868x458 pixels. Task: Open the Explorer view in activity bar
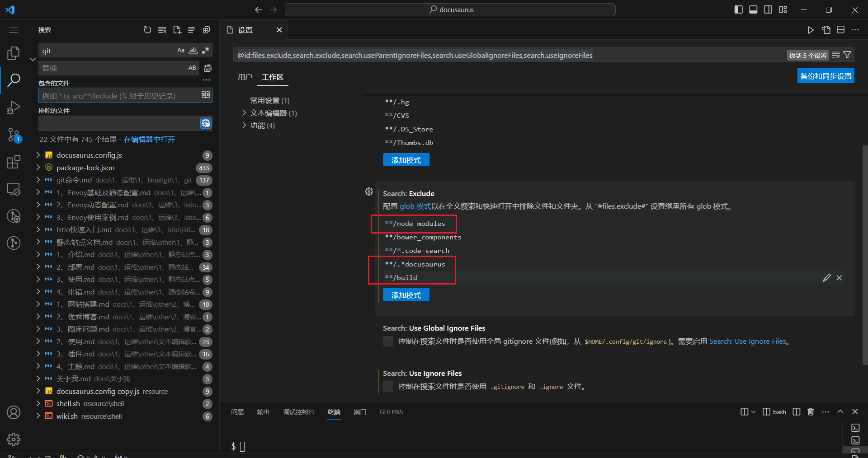(x=14, y=53)
